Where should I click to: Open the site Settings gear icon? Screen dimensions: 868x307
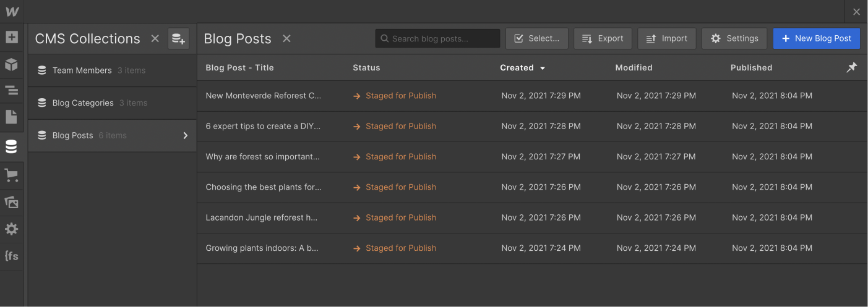pos(11,229)
